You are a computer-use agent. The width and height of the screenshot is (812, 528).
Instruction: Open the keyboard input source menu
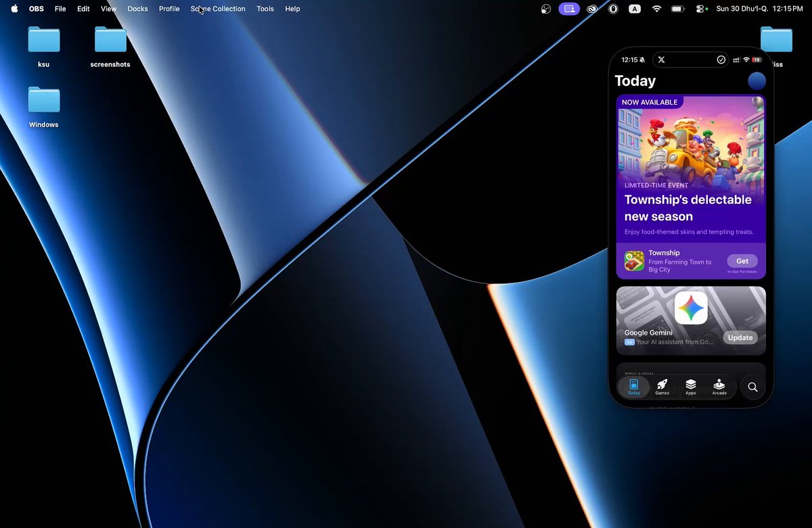tap(635, 9)
